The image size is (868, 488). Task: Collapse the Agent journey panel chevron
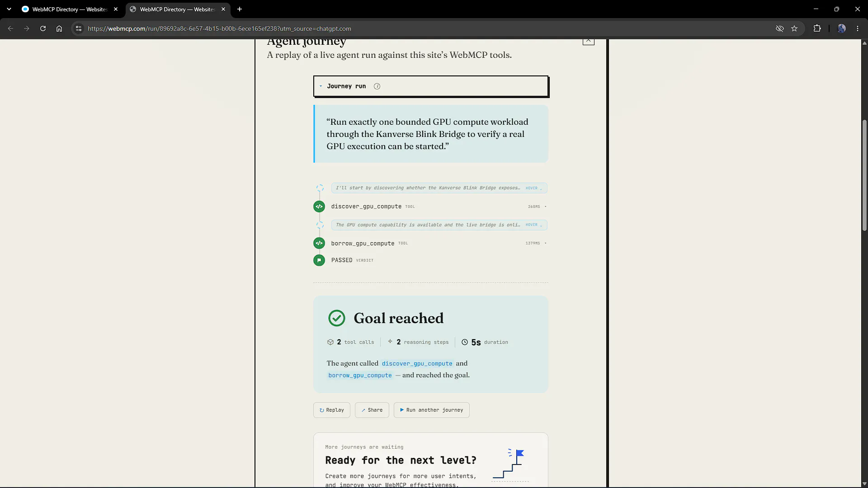point(589,41)
